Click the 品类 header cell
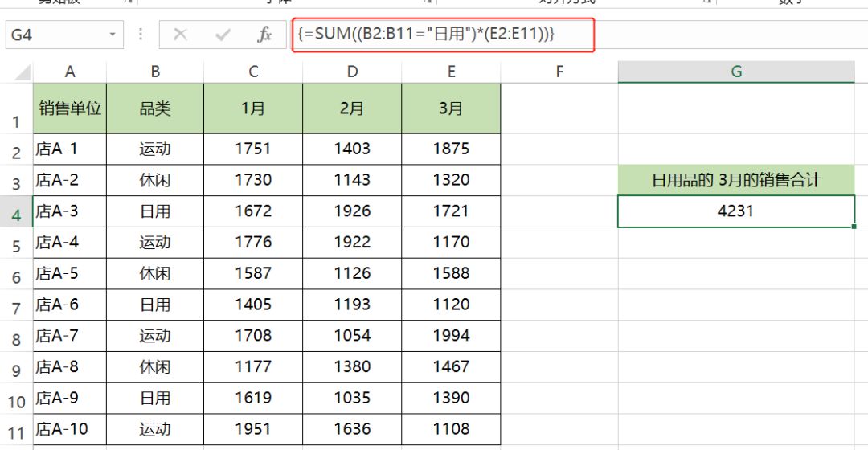Screen dimensions: 868x450 tap(155, 108)
